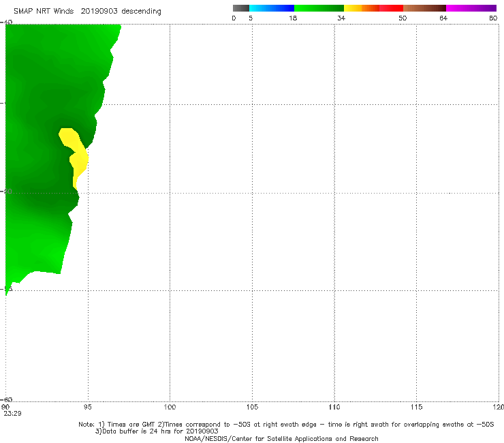Click the color bar label '64'
Screen dimensions: 504x443
click(x=443, y=18)
